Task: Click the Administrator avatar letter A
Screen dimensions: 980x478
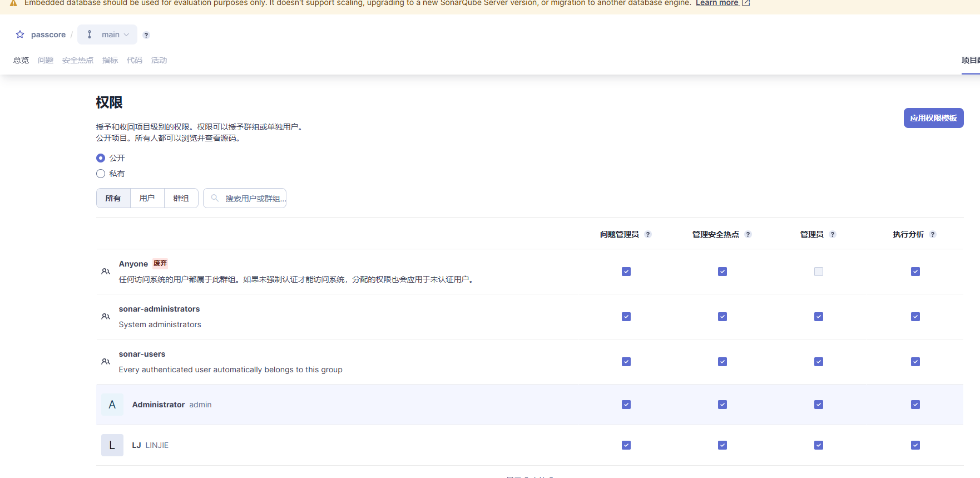Action: pyautogui.click(x=112, y=405)
